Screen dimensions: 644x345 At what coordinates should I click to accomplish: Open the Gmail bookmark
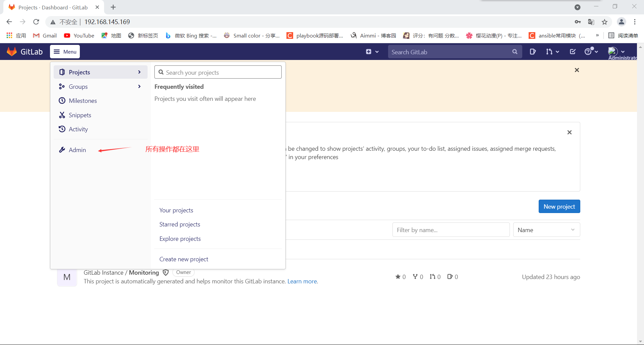pos(45,36)
